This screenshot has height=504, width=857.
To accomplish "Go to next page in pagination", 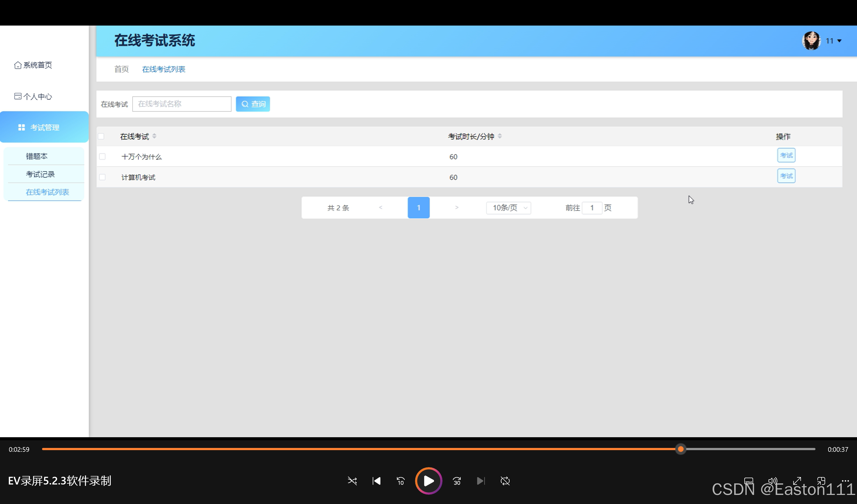I will tap(457, 207).
